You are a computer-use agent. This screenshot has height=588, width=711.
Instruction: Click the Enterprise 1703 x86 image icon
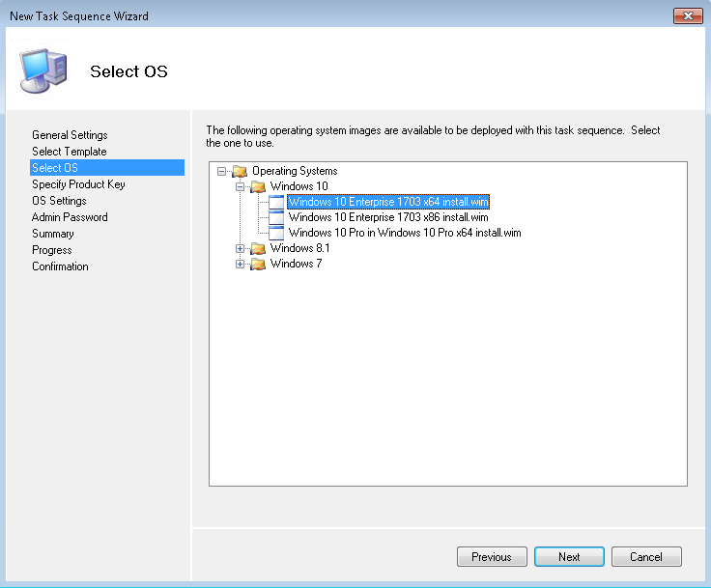click(x=276, y=217)
